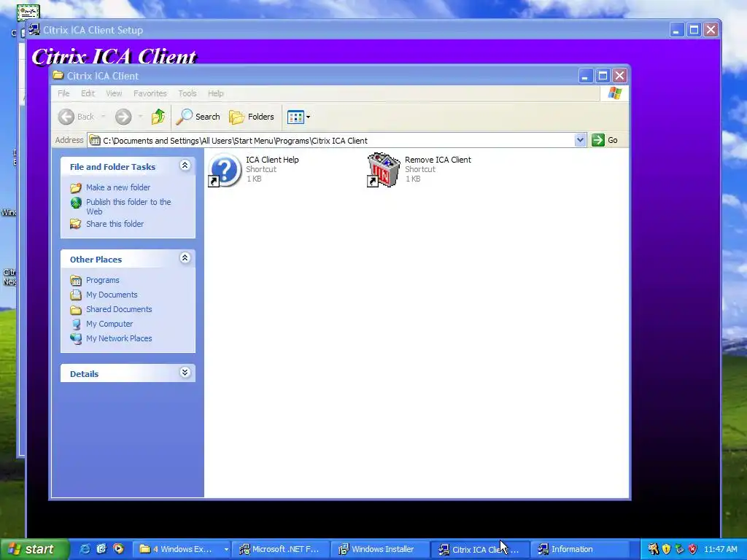Click the Forward arrow button
The height and width of the screenshot is (560, 747).
point(123,117)
